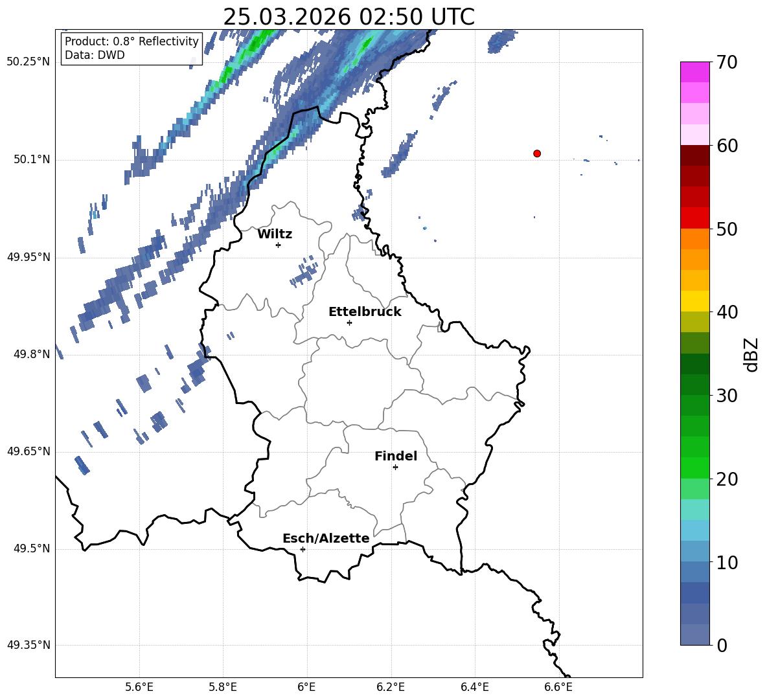767x700 pixels.
Task: Click the 6.4°E longitude label
Action: pos(474,687)
